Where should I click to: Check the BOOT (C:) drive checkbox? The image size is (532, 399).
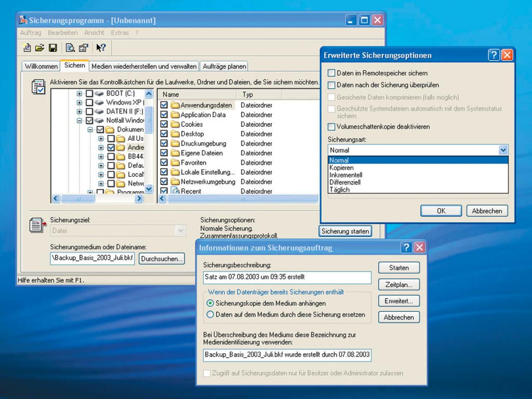[89, 94]
